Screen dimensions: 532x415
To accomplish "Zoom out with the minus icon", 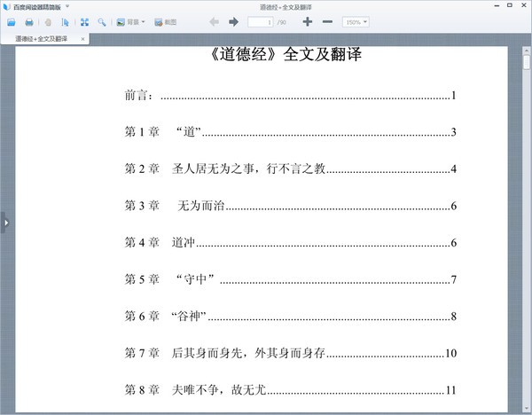I will [x=327, y=21].
